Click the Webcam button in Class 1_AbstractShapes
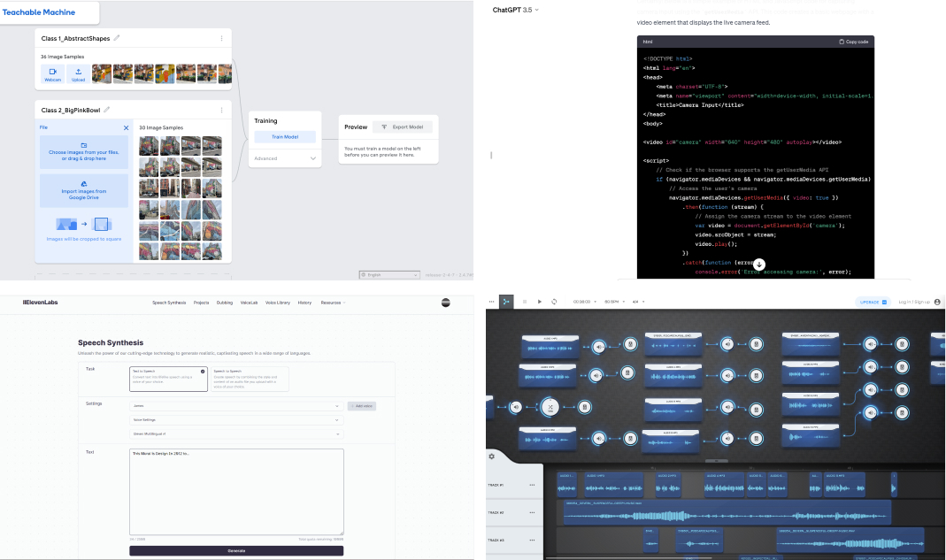 click(x=52, y=74)
